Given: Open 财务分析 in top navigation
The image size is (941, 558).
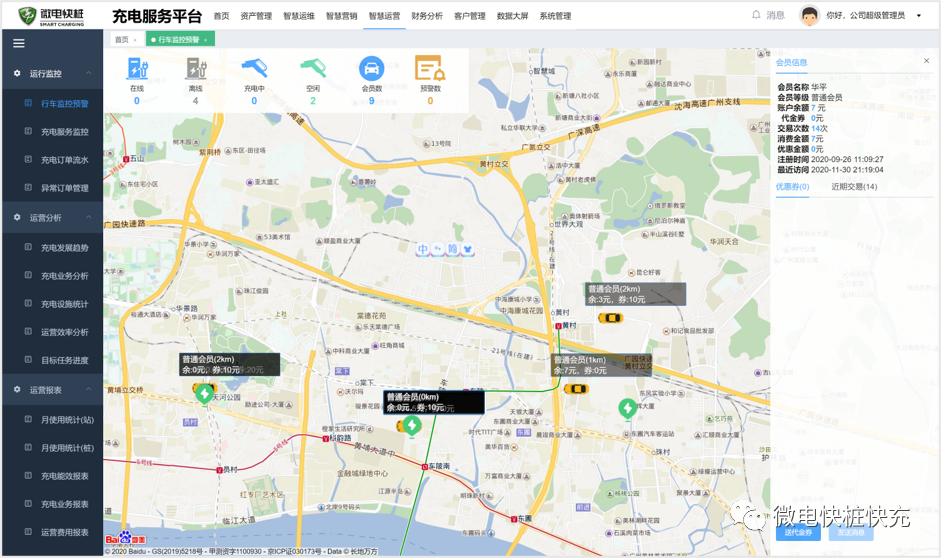Looking at the screenshot, I should [427, 16].
